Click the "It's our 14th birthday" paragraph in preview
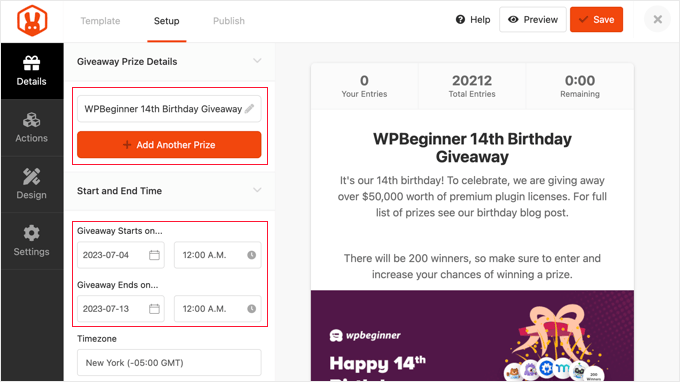 tap(472, 196)
